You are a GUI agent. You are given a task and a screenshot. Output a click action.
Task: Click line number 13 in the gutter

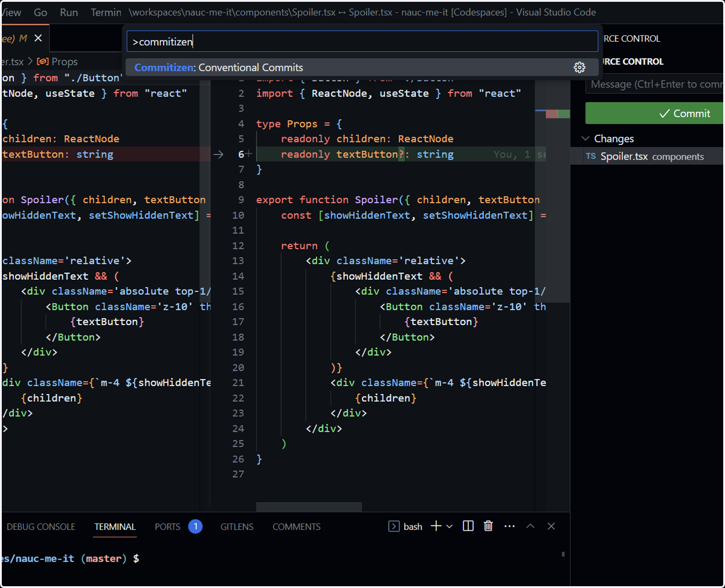237,260
